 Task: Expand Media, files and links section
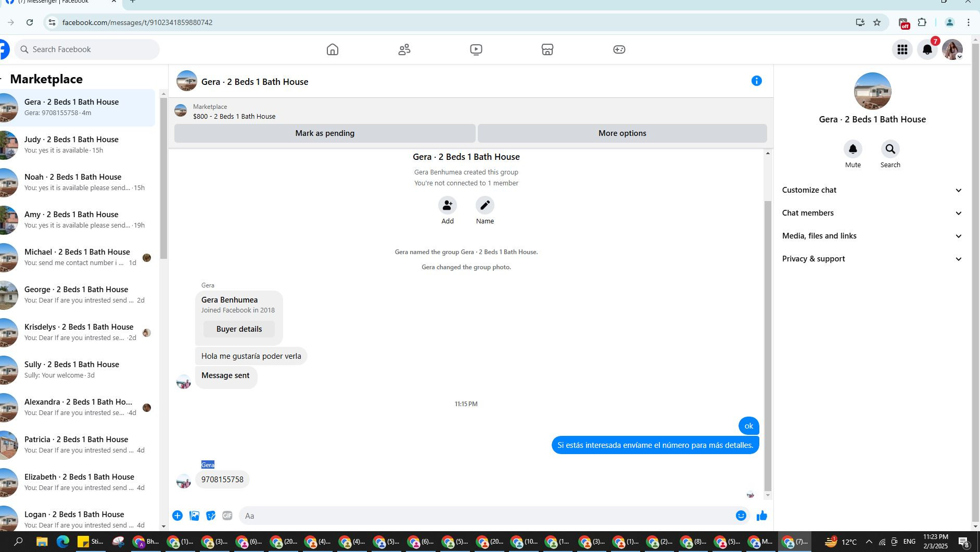click(x=872, y=236)
